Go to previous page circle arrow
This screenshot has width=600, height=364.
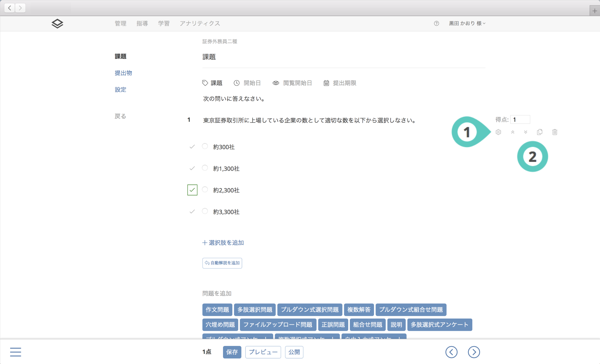tap(451, 352)
